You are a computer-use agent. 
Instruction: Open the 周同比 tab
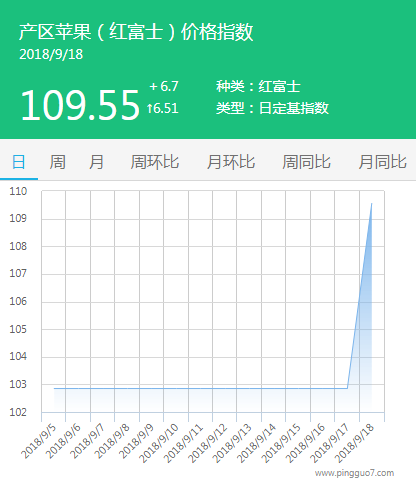[x=306, y=162]
